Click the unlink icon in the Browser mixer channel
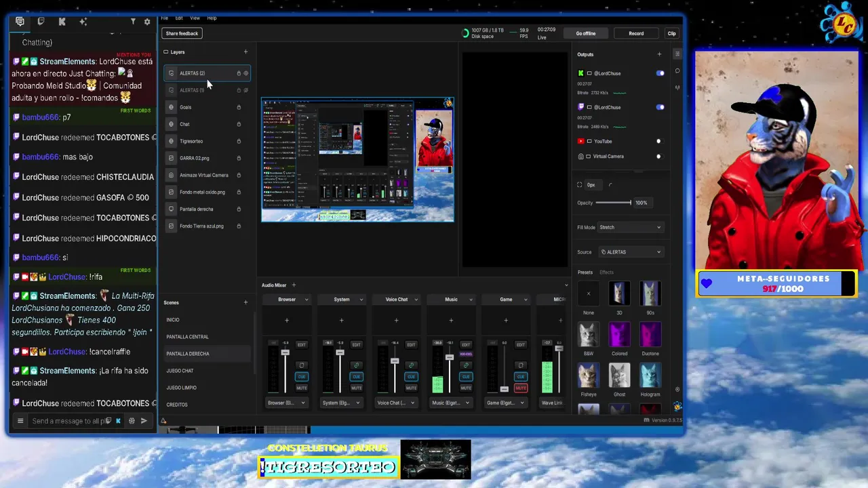This screenshot has height=488, width=868. pos(302,365)
